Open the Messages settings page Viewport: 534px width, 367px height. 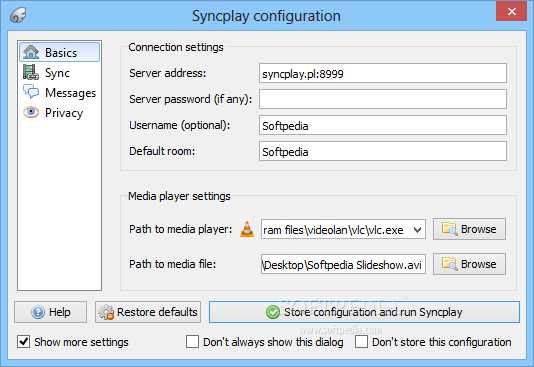click(60, 93)
